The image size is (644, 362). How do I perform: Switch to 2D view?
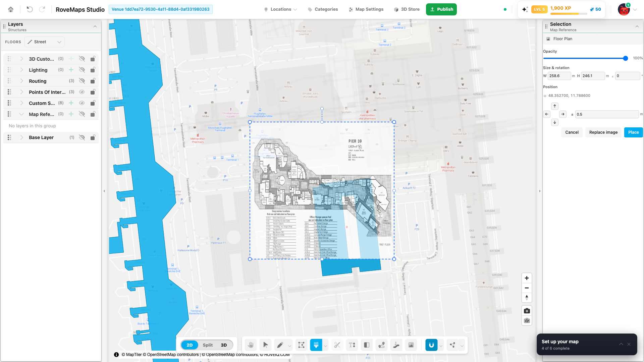[x=190, y=345]
